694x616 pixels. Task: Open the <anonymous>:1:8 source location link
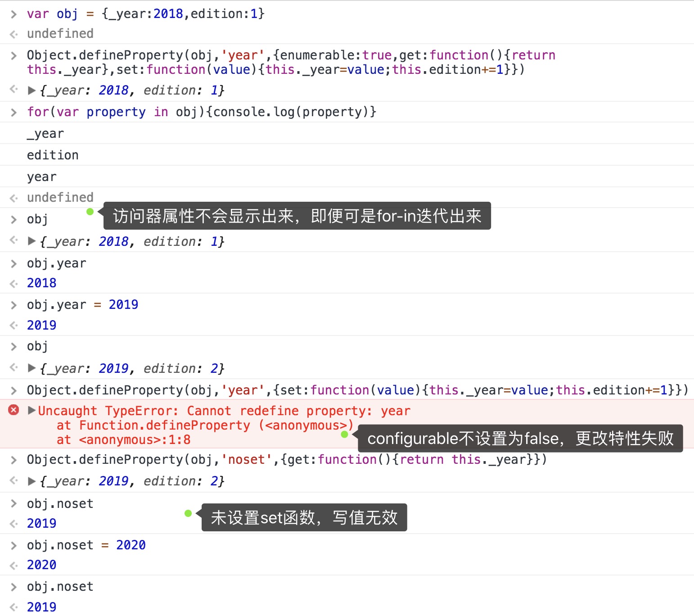[135, 439]
